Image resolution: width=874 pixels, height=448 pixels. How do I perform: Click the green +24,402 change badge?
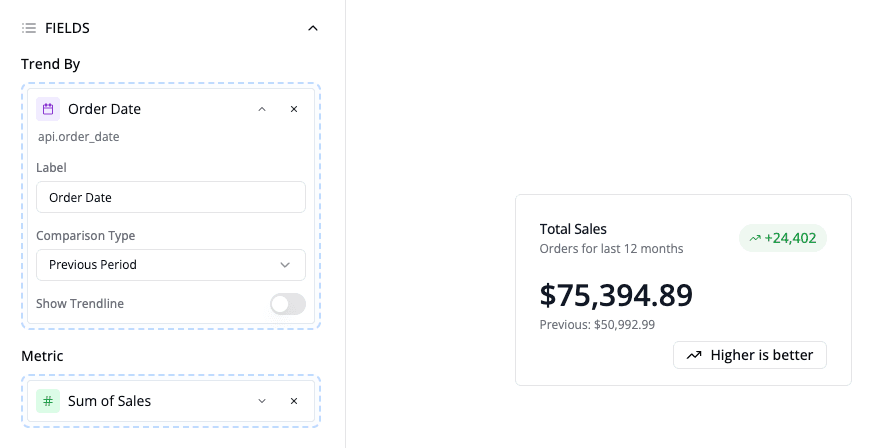point(782,238)
